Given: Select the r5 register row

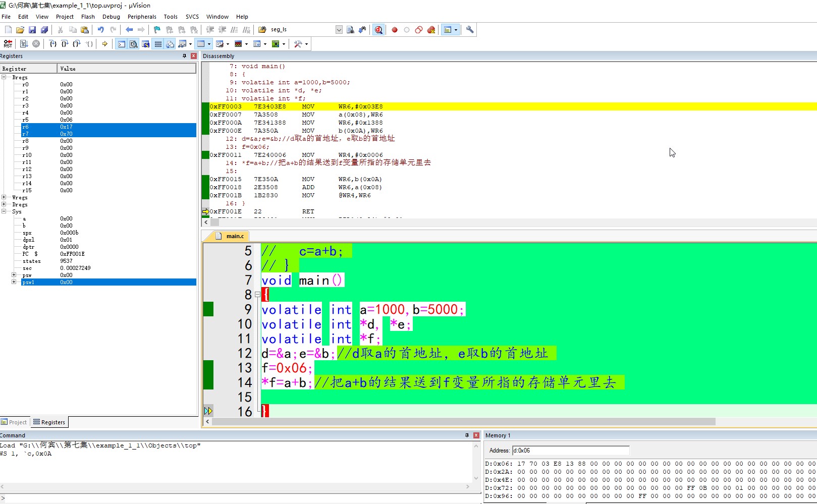Looking at the screenshot, I should 25,120.
